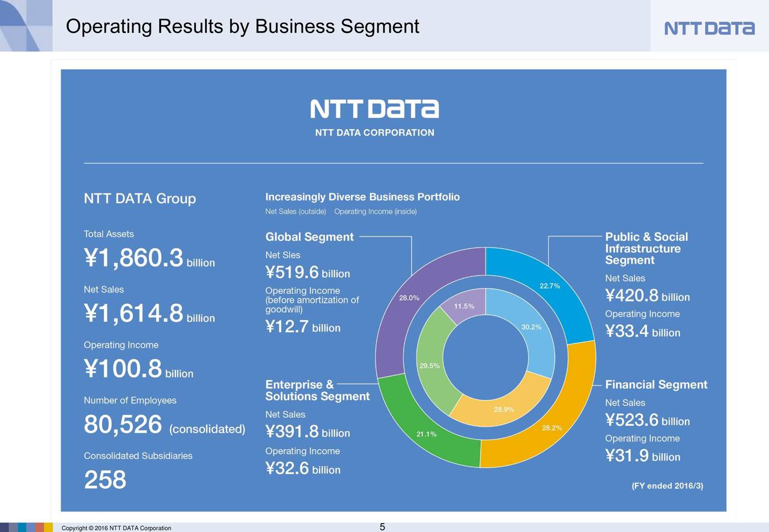
Task: Click the Consolidated Subsidiaries 258 value
Action: (x=105, y=480)
